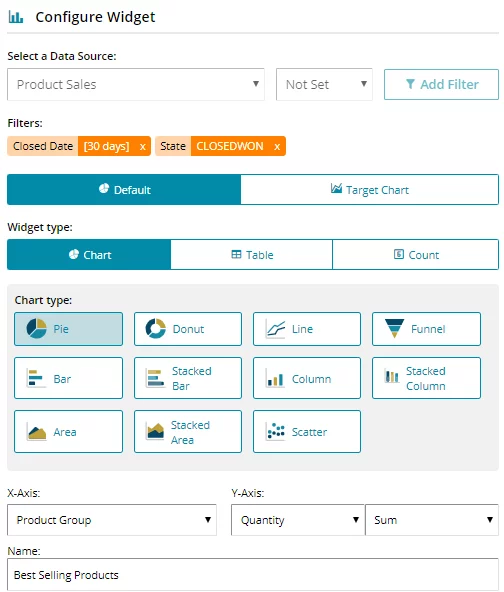Select the Area chart type
Viewport: 504px width, 592px height.
coord(68,432)
